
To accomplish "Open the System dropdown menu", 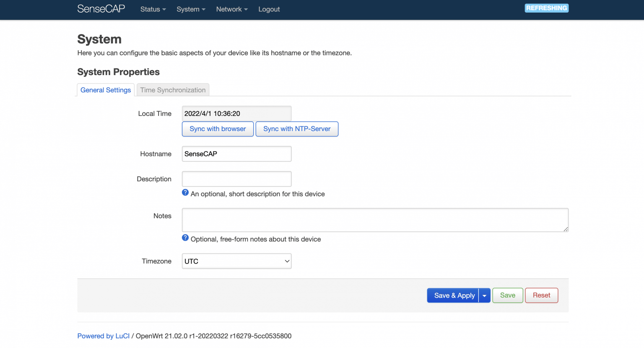I will pyautogui.click(x=191, y=9).
